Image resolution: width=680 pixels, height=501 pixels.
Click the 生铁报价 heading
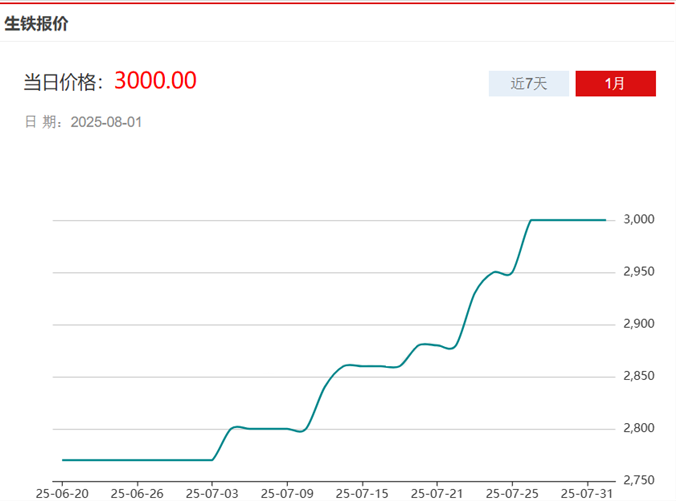tap(36, 23)
